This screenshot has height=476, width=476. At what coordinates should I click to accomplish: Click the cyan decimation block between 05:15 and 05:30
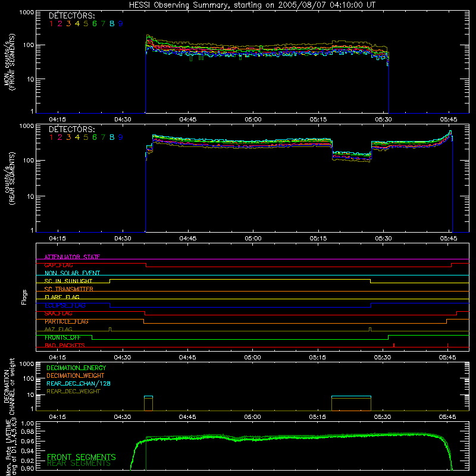pyautogui.click(x=351, y=397)
